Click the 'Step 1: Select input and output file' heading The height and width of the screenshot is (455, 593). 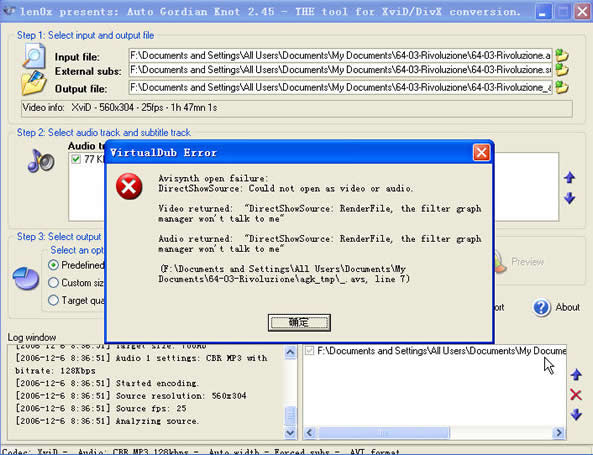pos(85,35)
